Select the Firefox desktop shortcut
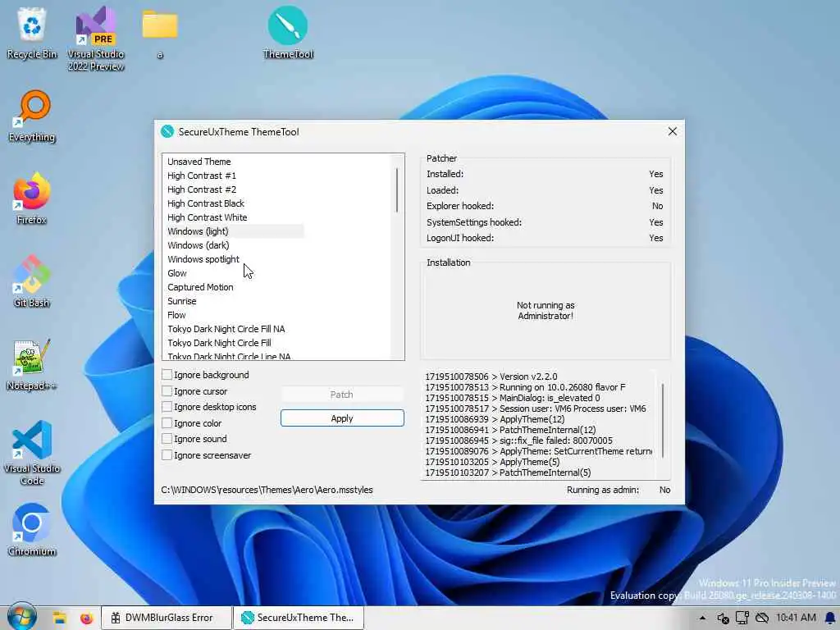Screen dimensions: 840x630 (x=32, y=199)
